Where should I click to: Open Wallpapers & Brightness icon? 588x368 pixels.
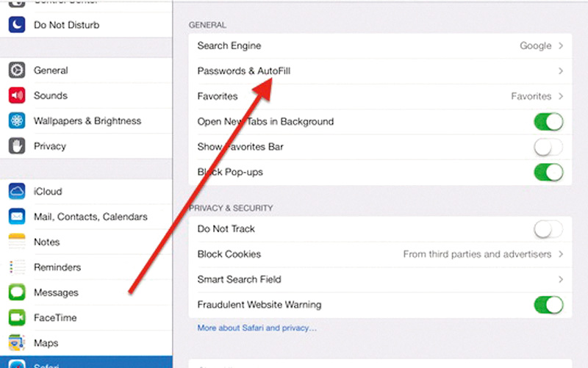(17, 121)
